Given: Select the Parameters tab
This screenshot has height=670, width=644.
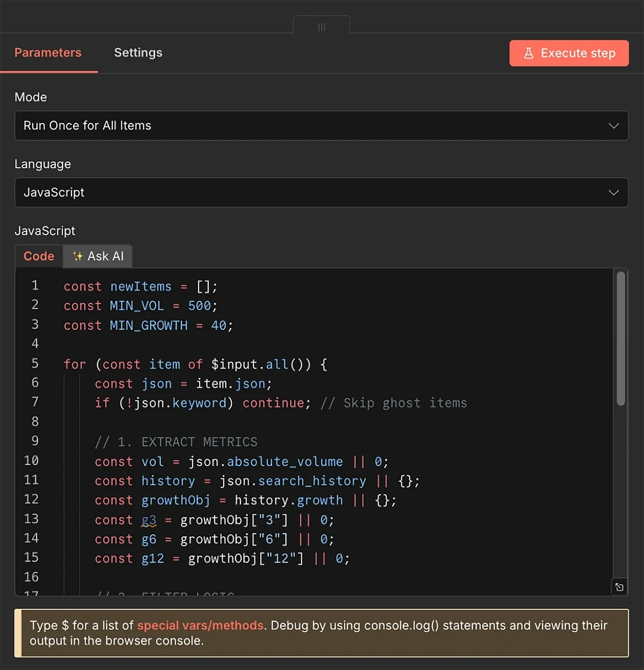Looking at the screenshot, I should click(48, 53).
